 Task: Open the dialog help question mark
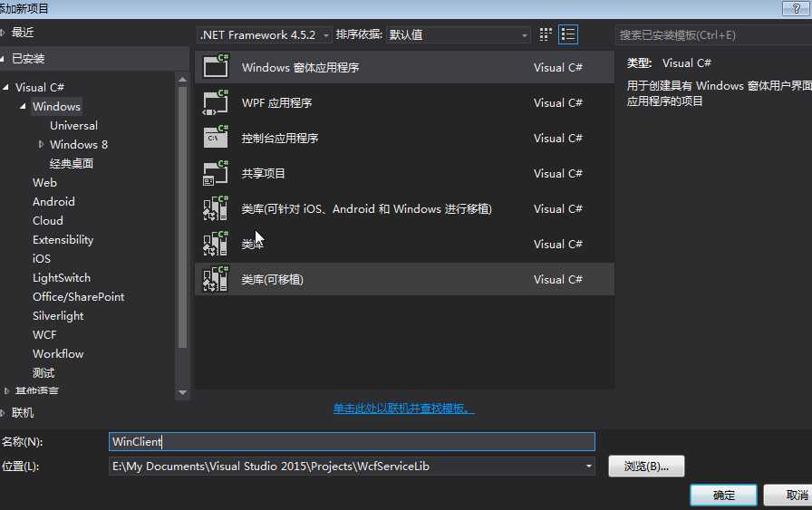tap(796, 8)
